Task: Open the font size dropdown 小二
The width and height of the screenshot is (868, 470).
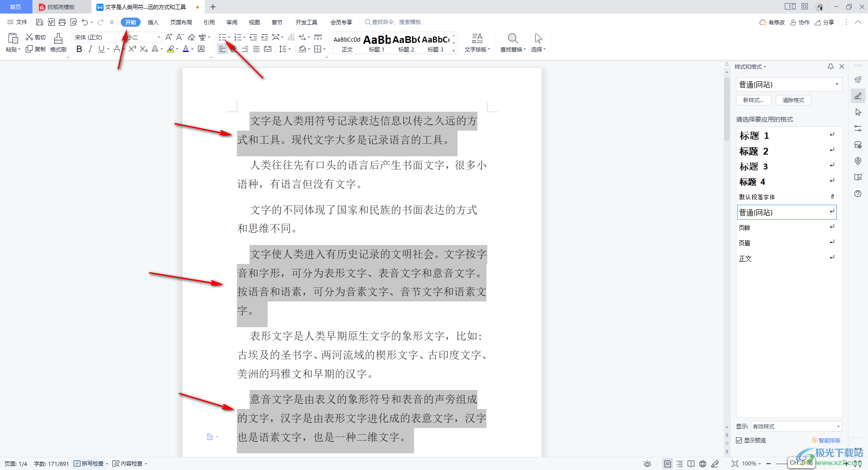Action: point(158,37)
